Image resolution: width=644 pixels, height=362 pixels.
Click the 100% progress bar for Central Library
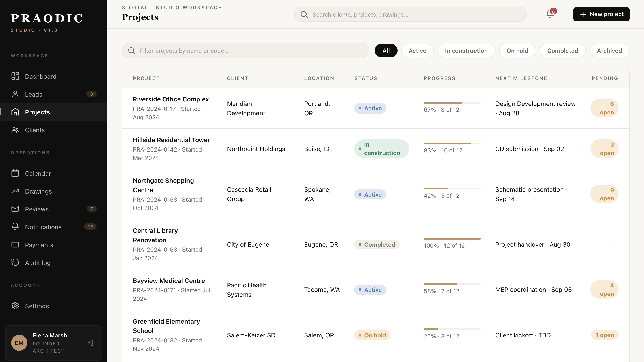[x=452, y=239]
